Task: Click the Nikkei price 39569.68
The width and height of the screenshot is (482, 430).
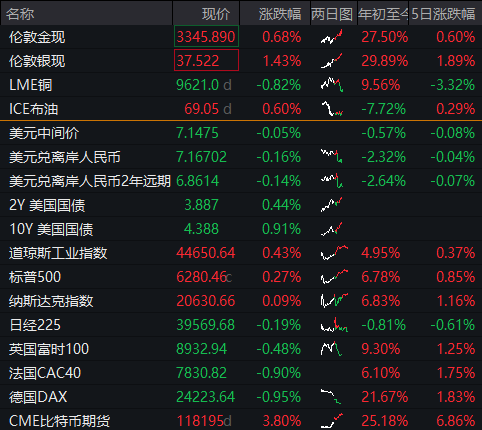Action: tap(206, 325)
